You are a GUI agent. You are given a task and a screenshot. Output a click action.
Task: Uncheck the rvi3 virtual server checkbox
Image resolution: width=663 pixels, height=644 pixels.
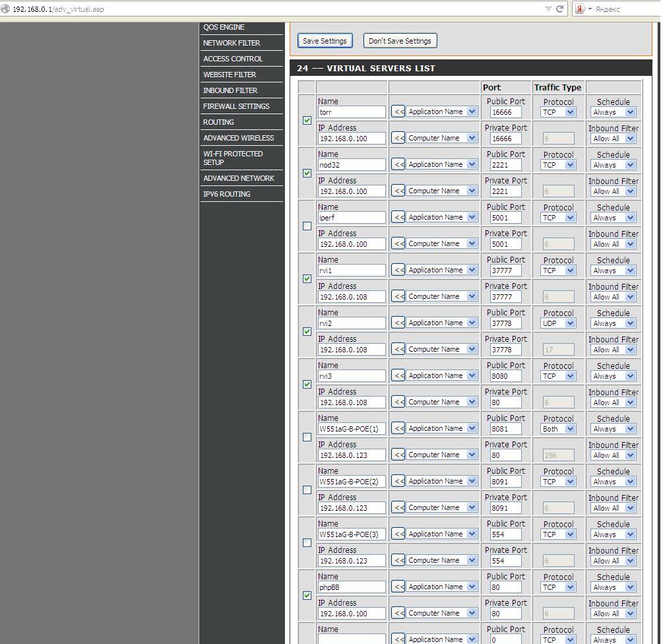(x=307, y=385)
